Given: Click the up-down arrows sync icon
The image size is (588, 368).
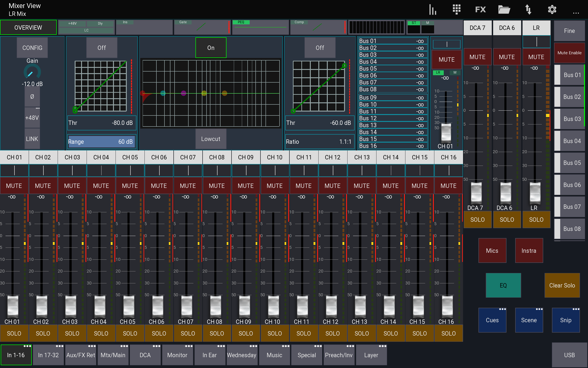Looking at the screenshot, I should tap(528, 9).
